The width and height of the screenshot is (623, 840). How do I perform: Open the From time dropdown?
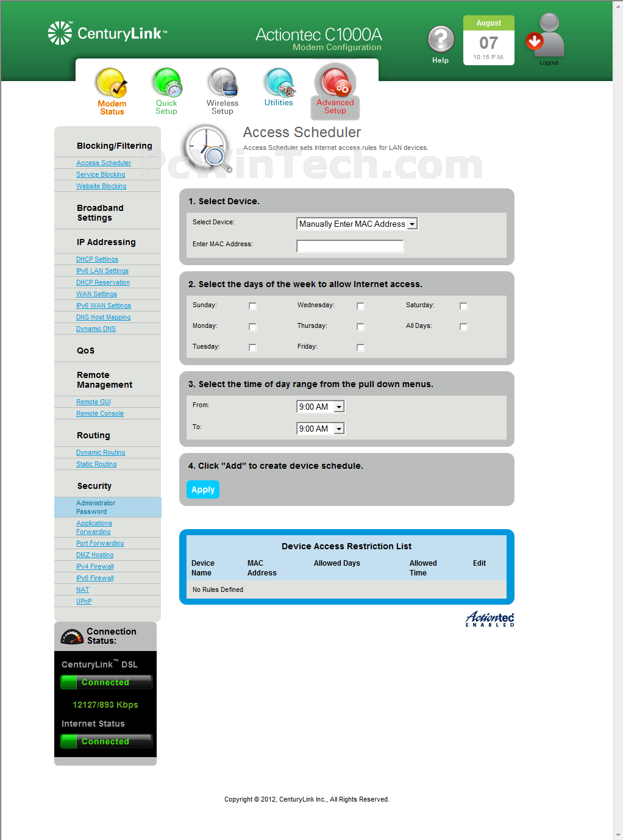pyautogui.click(x=321, y=407)
